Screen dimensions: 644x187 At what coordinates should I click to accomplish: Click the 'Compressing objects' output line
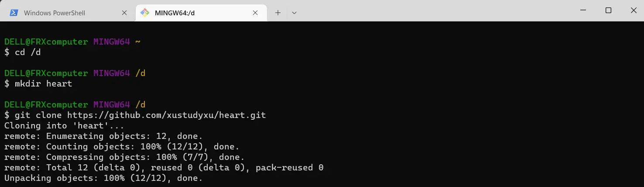point(124,157)
